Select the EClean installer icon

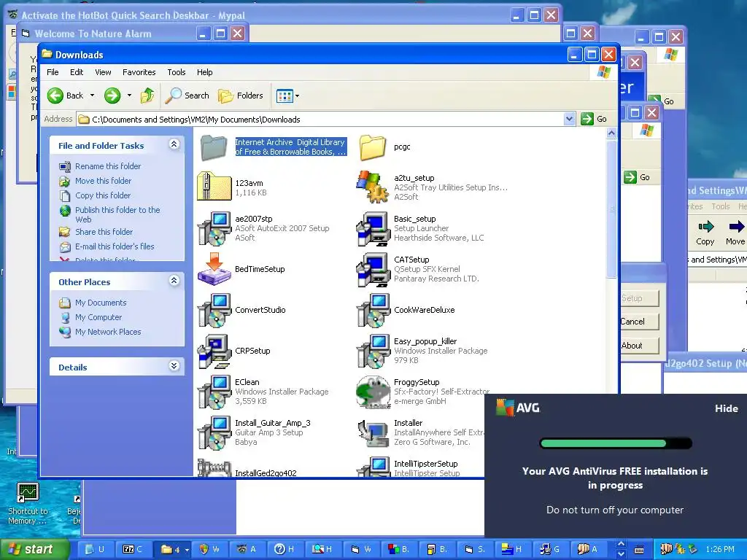click(214, 392)
